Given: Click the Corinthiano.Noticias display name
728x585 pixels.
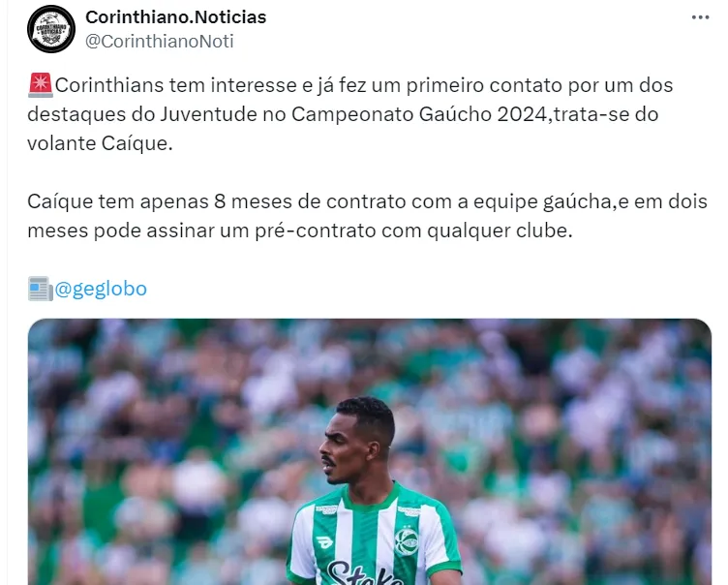Looking at the screenshot, I should (x=176, y=17).
